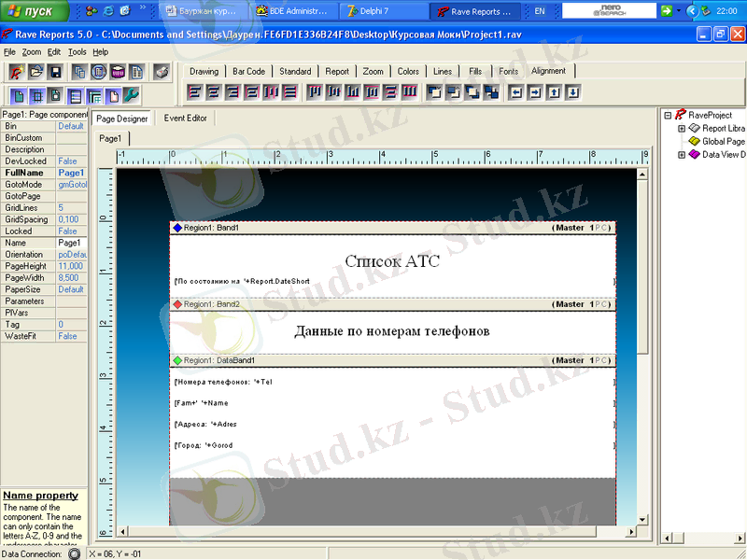Click the Space Vertically icon

click(x=390, y=91)
